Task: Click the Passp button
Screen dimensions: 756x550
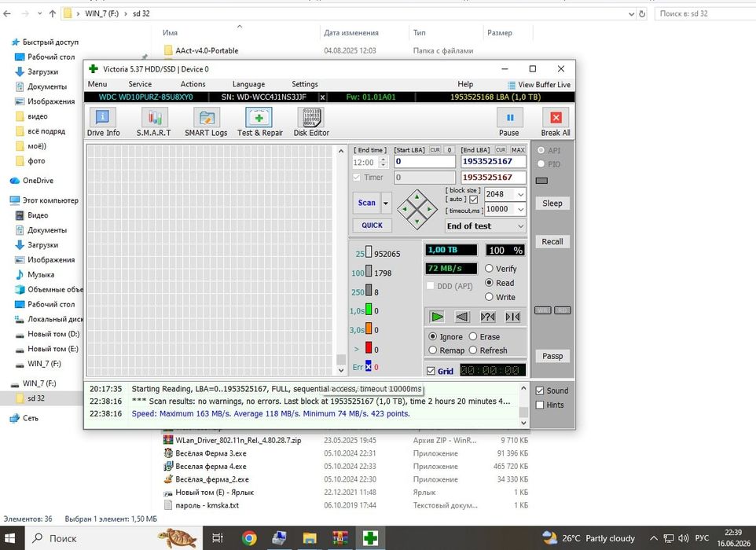Action: 552,356
